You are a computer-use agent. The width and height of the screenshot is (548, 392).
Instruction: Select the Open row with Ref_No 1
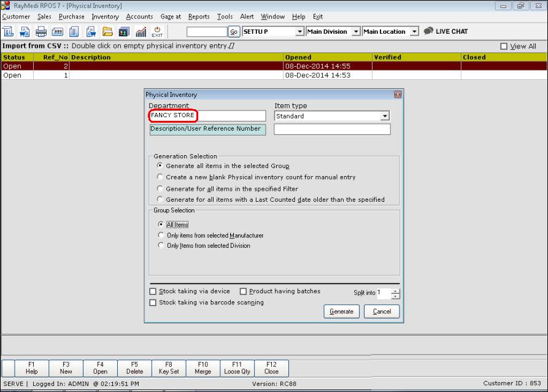point(274,75)
